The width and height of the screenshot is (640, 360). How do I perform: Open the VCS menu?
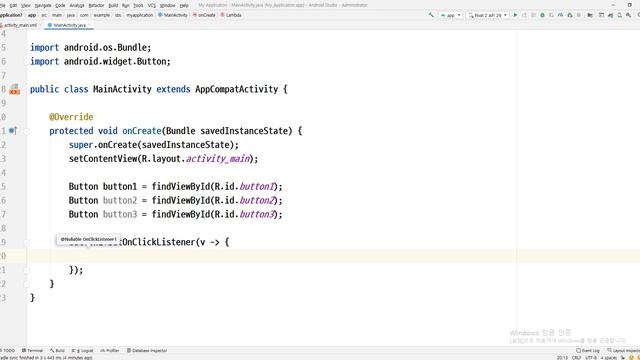151,5
